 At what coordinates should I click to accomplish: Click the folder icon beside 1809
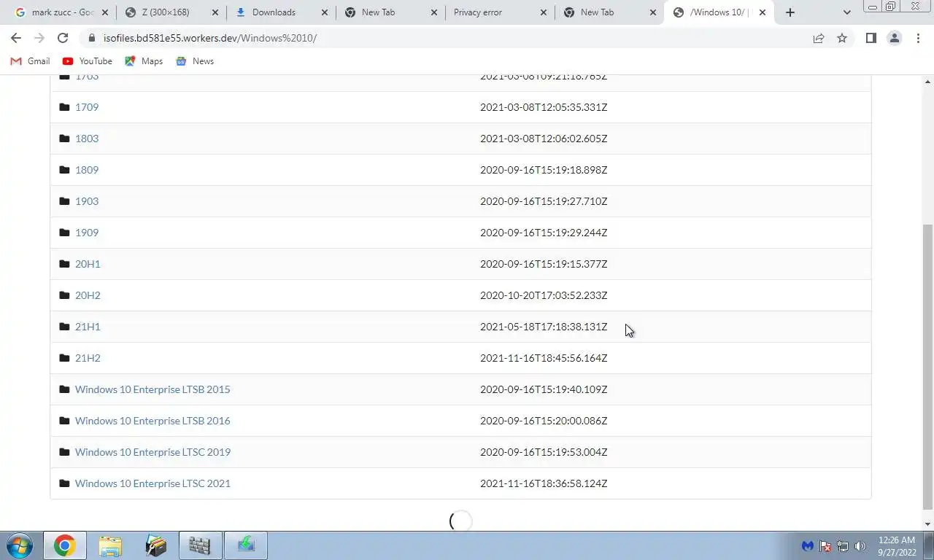[64, 170]
